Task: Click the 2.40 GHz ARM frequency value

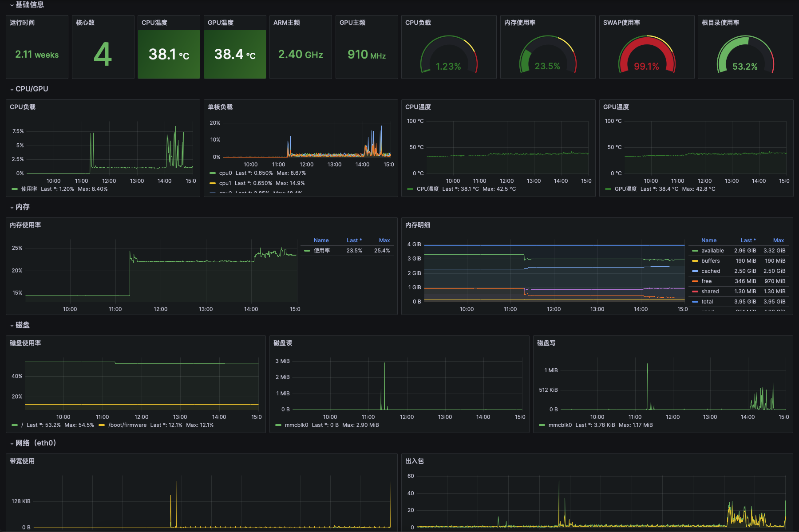Action: point(301,55)
